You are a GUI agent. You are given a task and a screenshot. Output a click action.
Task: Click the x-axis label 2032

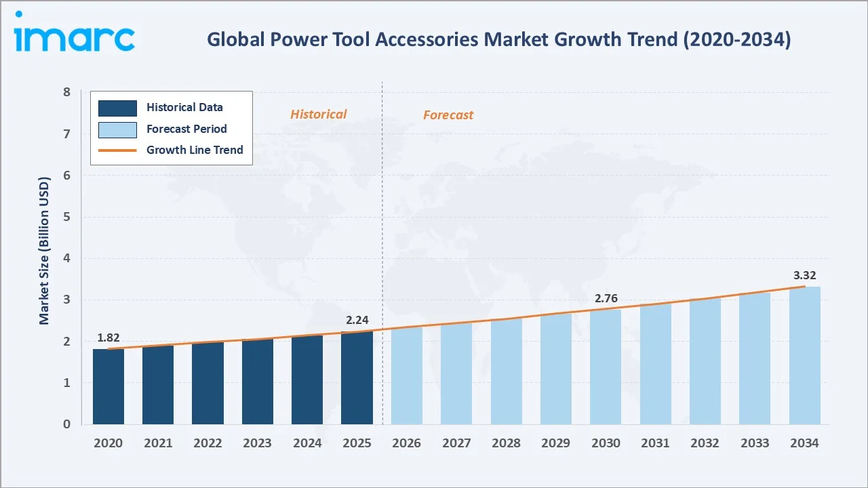pyautogui.click(x=705, y=443)
